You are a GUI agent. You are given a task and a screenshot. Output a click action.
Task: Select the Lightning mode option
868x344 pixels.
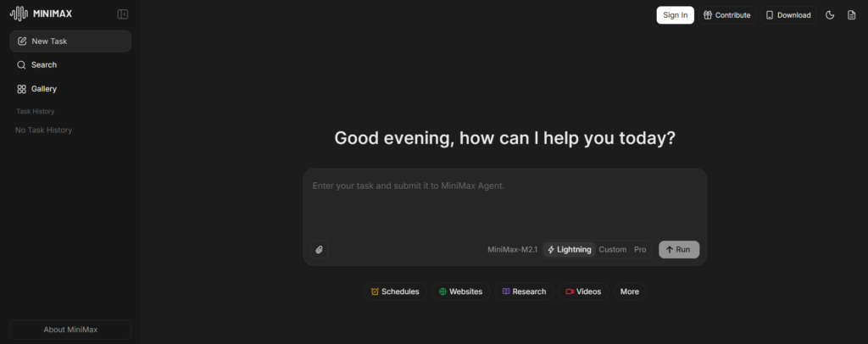[569, 250]
